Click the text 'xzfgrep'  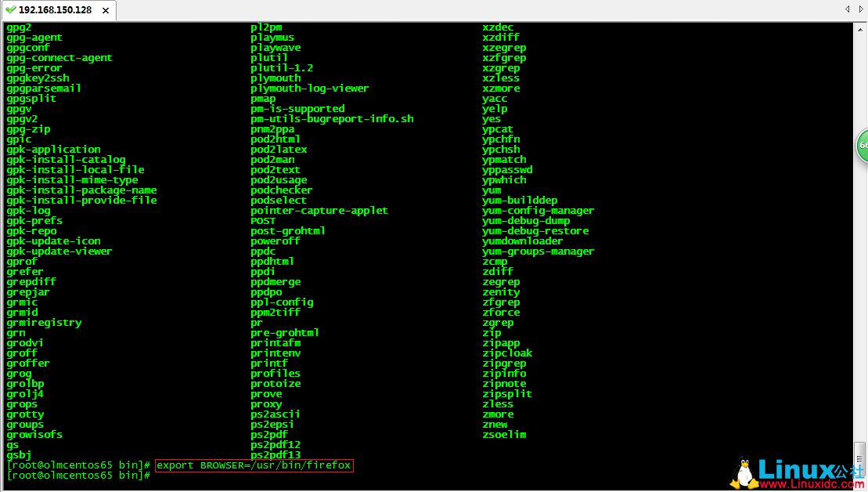(x=504, y=58)
